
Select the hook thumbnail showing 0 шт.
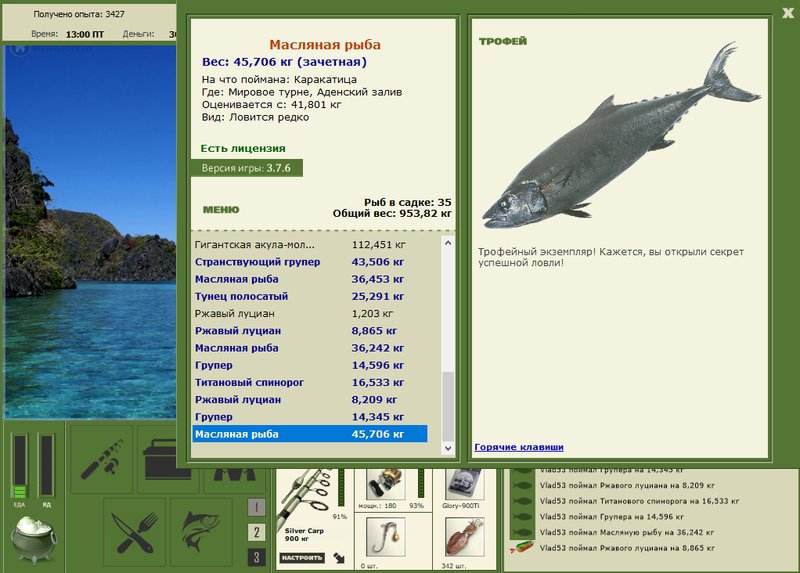coord(386,537)
